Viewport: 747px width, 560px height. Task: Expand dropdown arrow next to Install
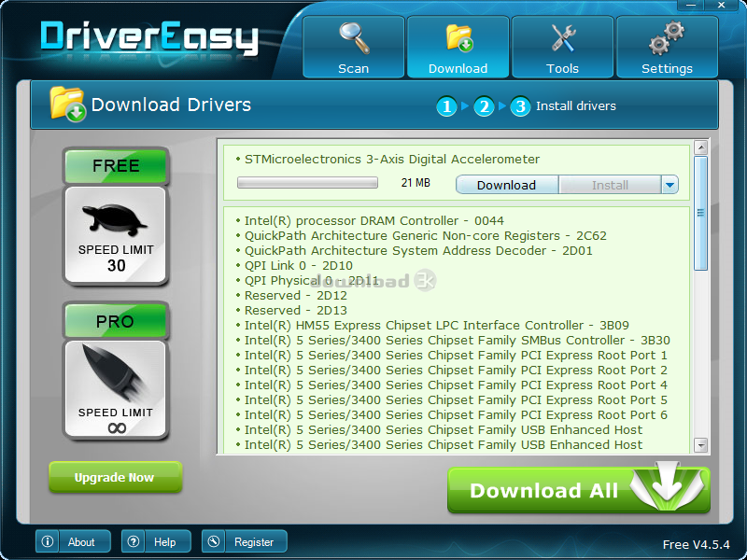point(669,185)
